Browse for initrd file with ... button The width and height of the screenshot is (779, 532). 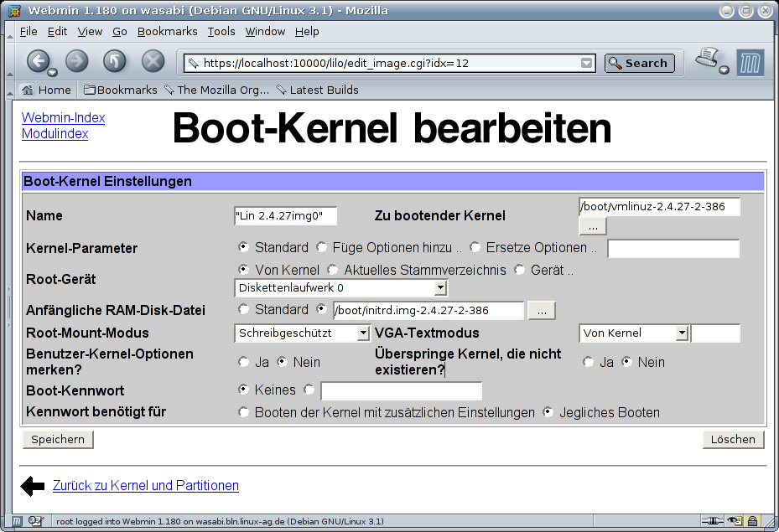[542, 311]
